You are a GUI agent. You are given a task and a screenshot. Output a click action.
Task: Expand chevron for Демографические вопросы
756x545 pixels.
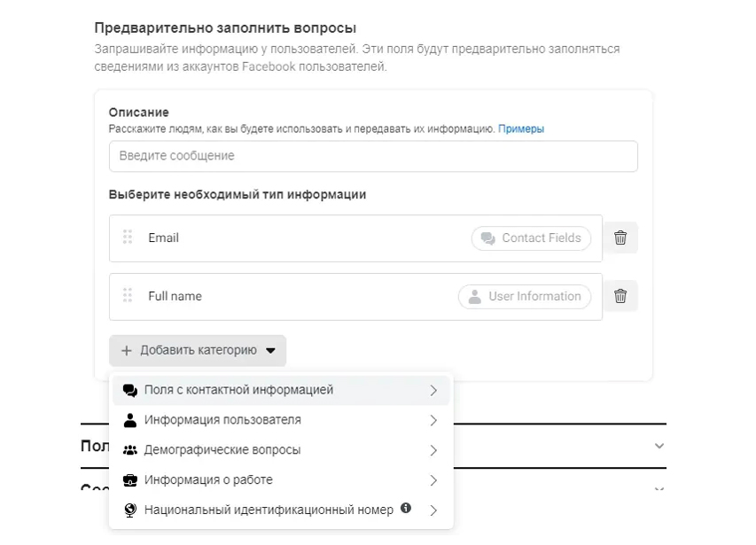click(433, 450)
